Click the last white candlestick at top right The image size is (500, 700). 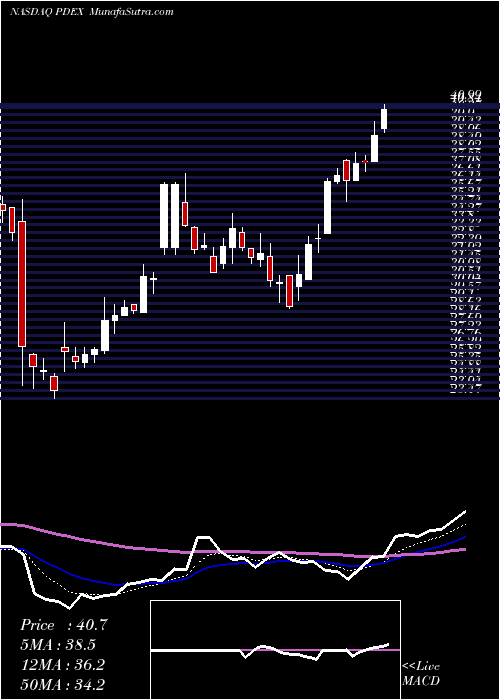coord(384,119)
